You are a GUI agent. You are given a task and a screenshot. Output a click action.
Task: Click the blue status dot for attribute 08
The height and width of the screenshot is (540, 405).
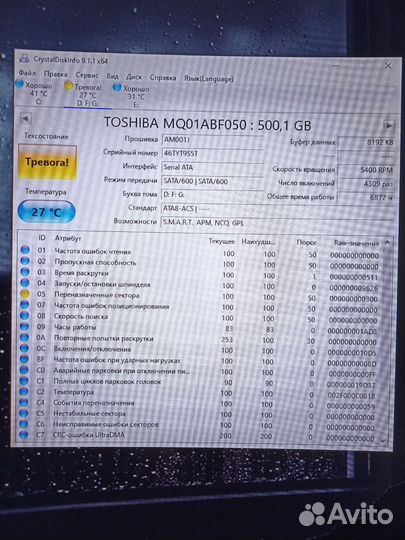coord(24,315)
